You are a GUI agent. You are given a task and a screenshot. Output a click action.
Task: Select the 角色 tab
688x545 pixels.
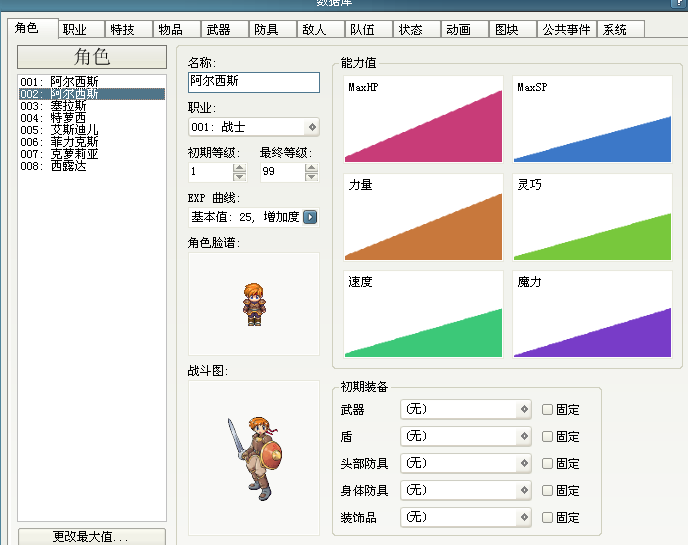point(33,28)
